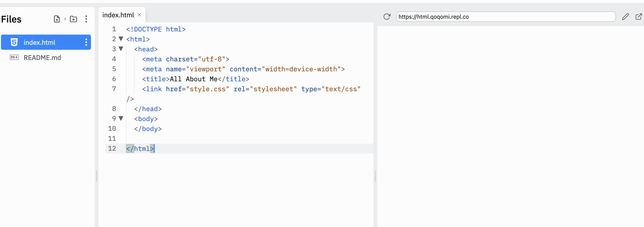This screenshot has width=644, height=227.
Task: Refresh the webview preview
Action: [x=387, y=17]
